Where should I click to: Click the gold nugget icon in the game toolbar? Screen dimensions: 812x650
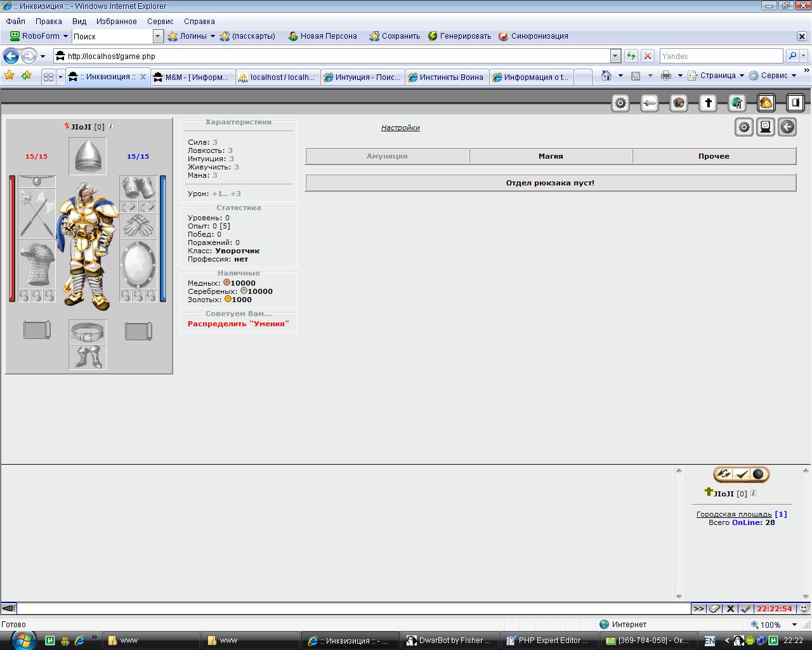click(766, 103)
